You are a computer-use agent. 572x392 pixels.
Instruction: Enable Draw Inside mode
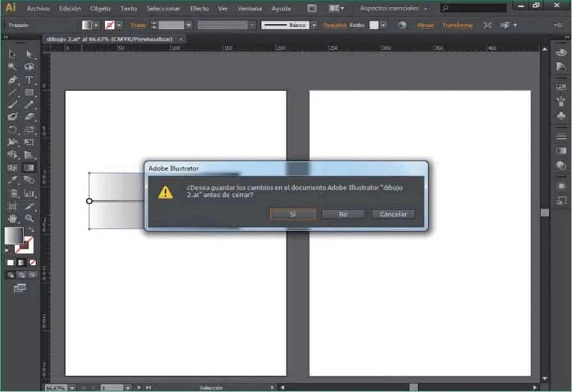pyautogui.click(x=33, y=275)
